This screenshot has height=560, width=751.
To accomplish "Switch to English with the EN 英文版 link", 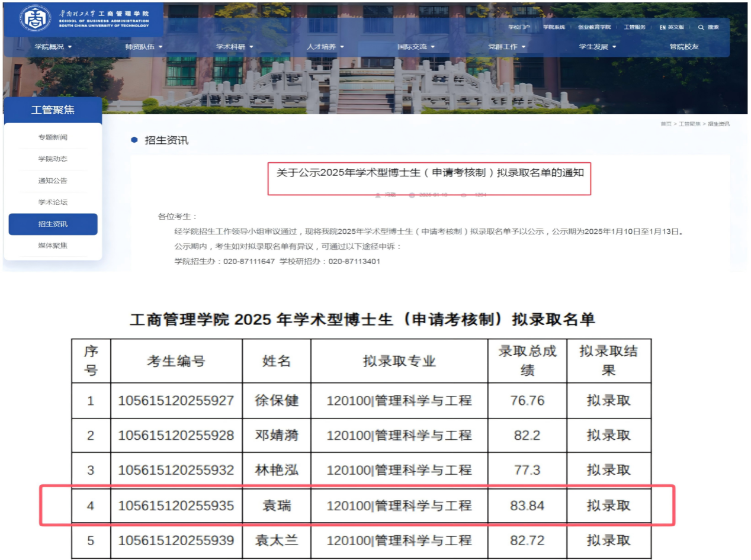I will pos(672,27).
